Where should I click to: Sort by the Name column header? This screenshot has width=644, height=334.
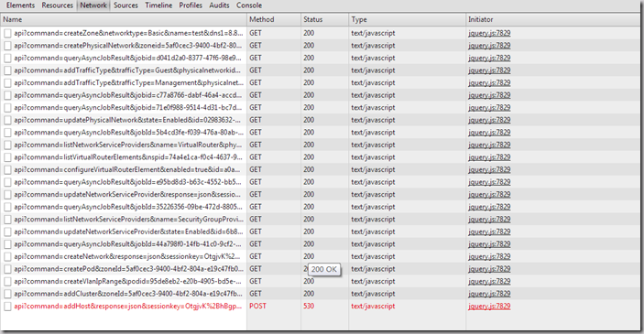[124, 20]
